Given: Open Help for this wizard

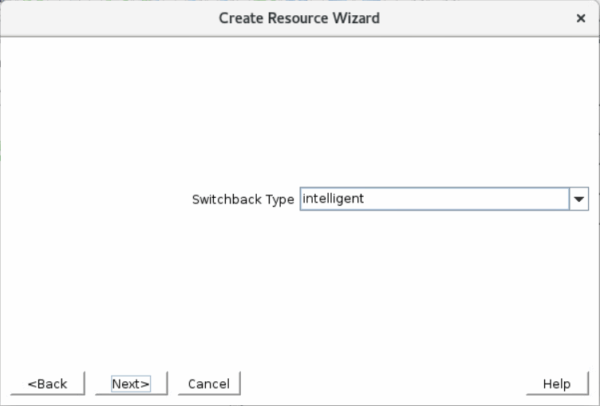Looking at the screenshot, I should 557,383.
